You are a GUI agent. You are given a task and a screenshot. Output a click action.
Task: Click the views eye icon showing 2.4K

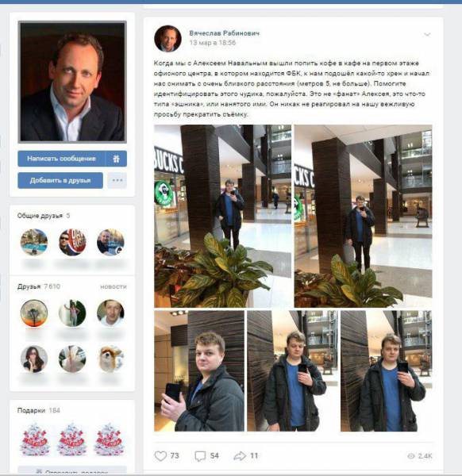click(410, 456)
